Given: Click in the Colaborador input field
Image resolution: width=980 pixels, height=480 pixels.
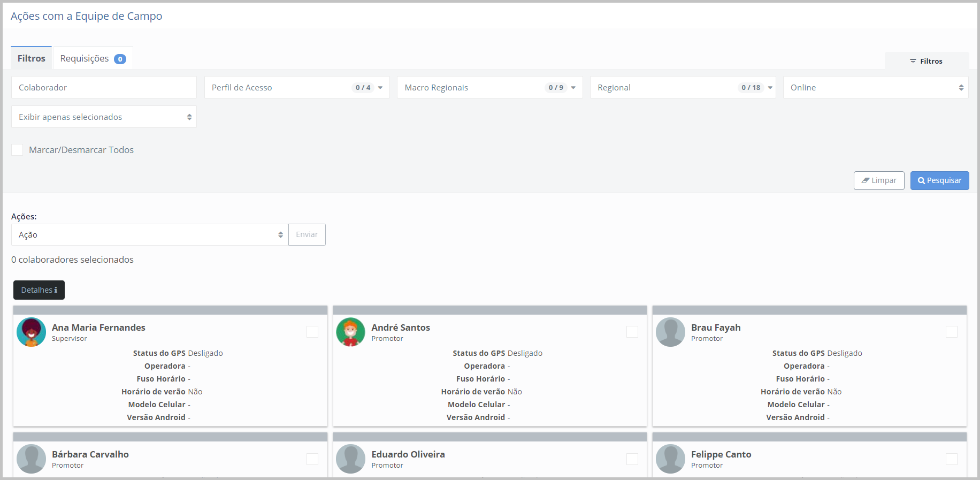Looking at the screenshot, I should point(104,87).
